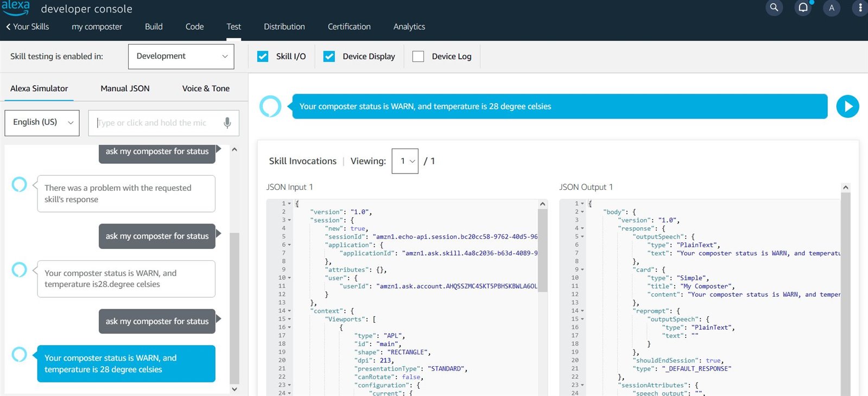Image resolution: width=868 pixels, height=396 pixels.
Task: Click the microphone icon in the input
Action: pos(227,123)
